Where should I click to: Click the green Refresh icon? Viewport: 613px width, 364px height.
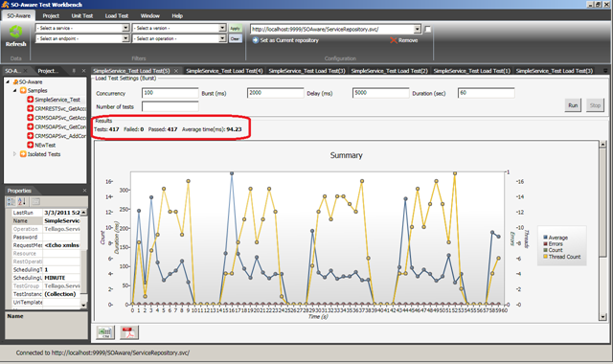(x=15, y=32)
